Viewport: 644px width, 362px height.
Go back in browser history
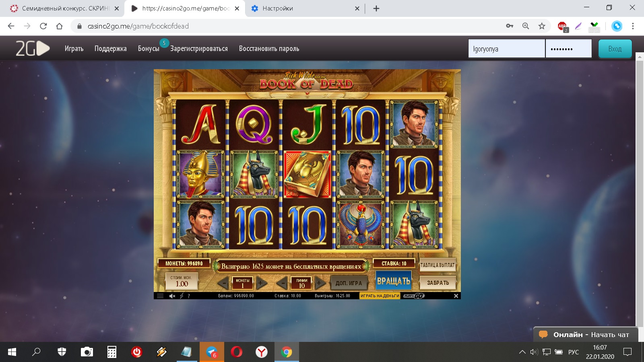[x=11, y=26]
